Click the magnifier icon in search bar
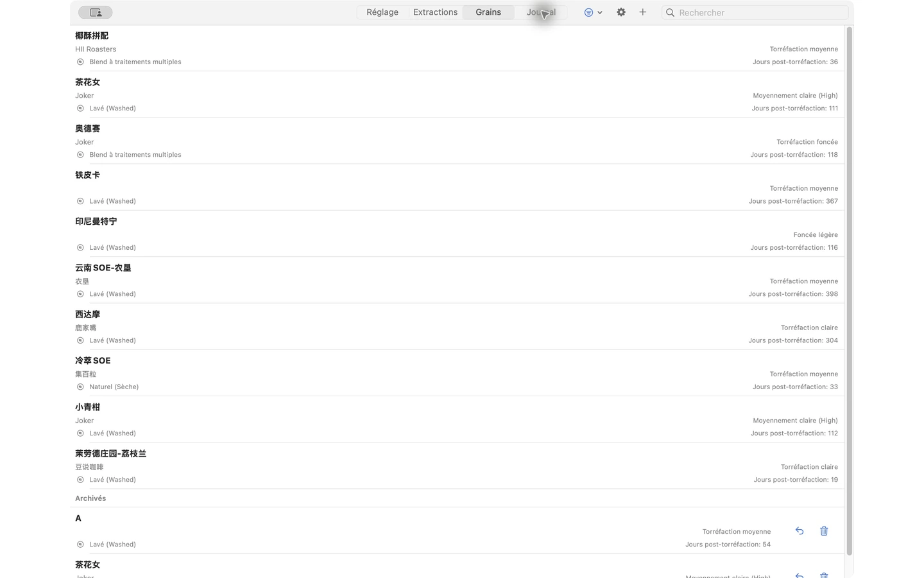 (670, 13)
